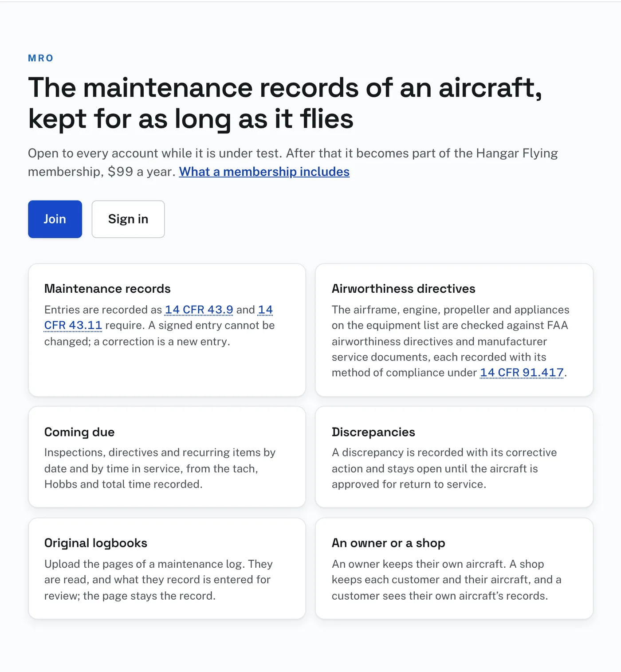Open the 14 CFR 43.9 regulation link
The height and width of the screenshot is (672, 621).
[x=199, y=310]
